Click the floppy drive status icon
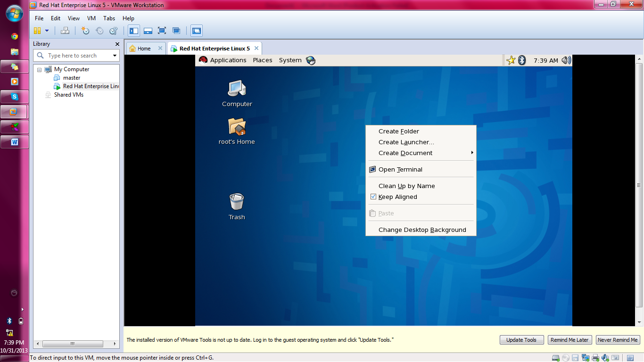This screenshot has height=362, width=644. tap(576, 358)
